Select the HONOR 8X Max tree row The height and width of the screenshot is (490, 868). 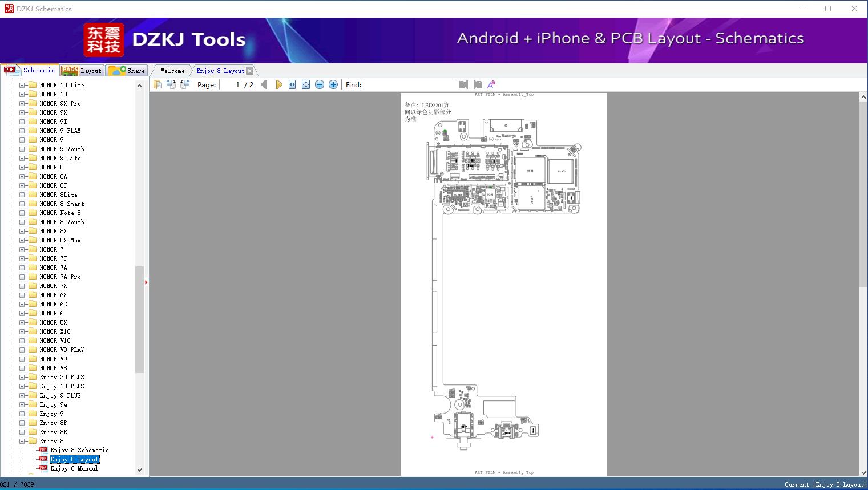tap(60, 240)
